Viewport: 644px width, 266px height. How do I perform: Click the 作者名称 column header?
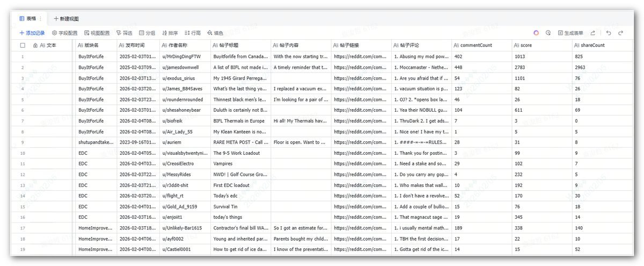click(185, 46)
